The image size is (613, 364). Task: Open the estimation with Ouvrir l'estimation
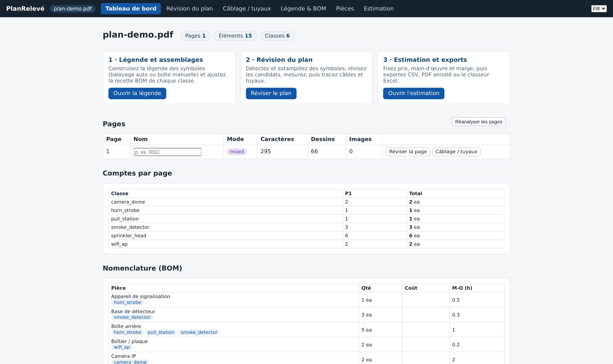pos(413,93)
